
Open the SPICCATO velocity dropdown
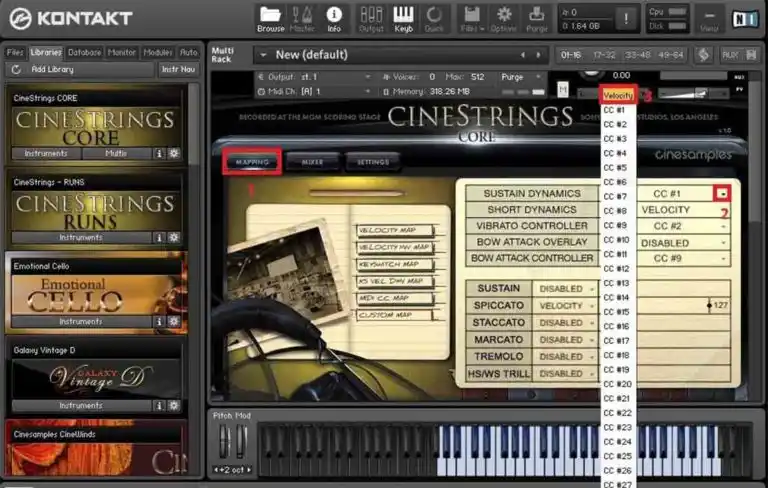(x=566, y=306)
